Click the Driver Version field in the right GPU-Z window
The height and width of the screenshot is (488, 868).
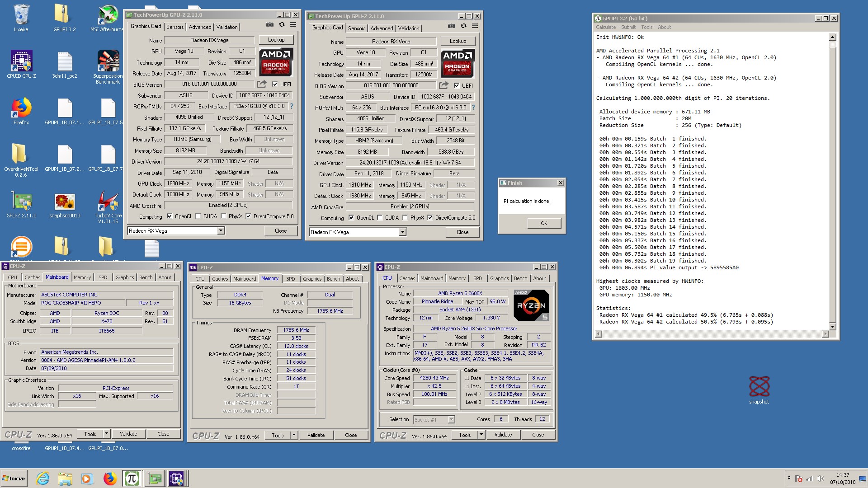(x=410, y=163)
